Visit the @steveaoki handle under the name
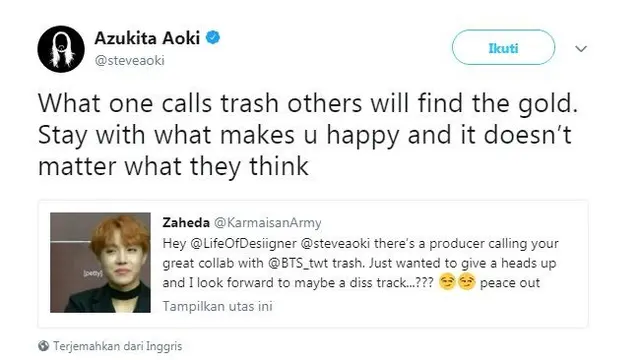The height and width of the screenshot is (360, 640). [130, 60]
